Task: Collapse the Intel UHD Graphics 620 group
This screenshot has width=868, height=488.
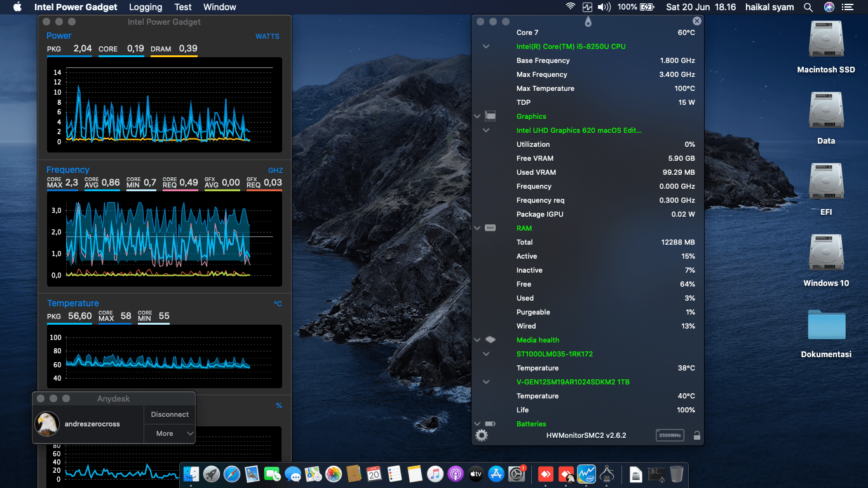Action: tap(486, 130)
